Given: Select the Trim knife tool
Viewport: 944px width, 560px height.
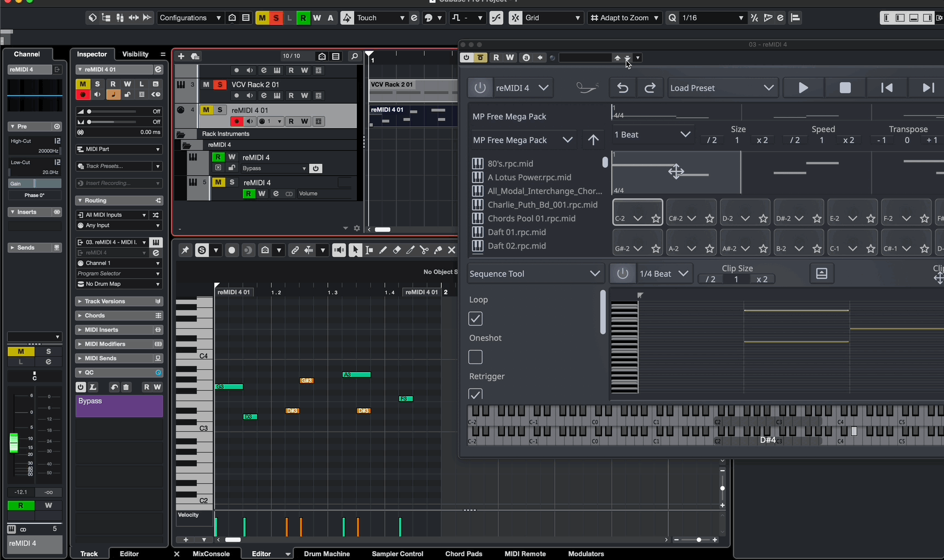Looking at the screenshot, I should point(410,250).
